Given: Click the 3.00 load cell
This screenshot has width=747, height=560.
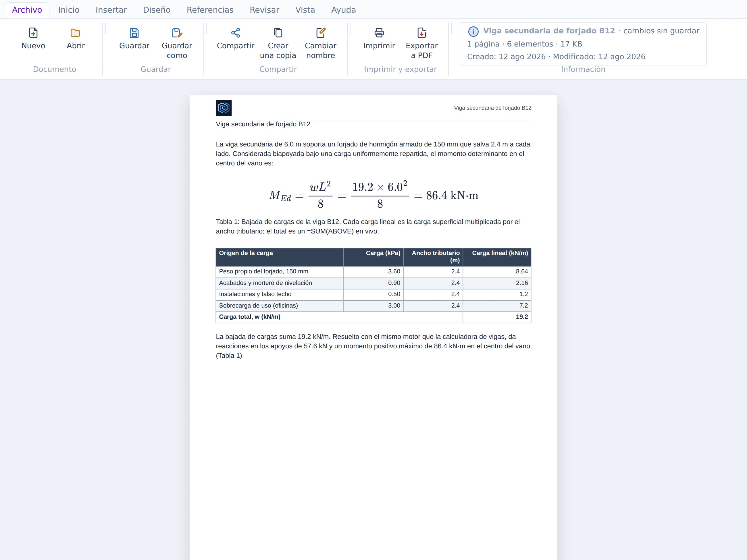Looking at the screenshot, I should pyautogui.click(x=373, y=306).
